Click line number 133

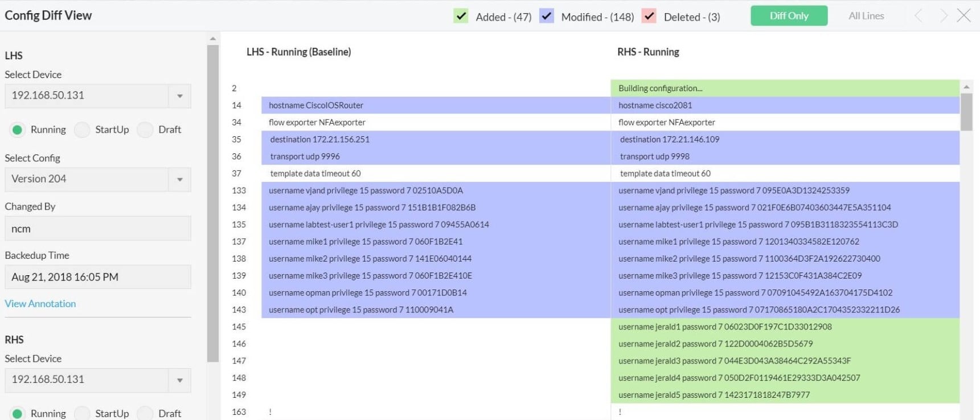coord(239,190)
